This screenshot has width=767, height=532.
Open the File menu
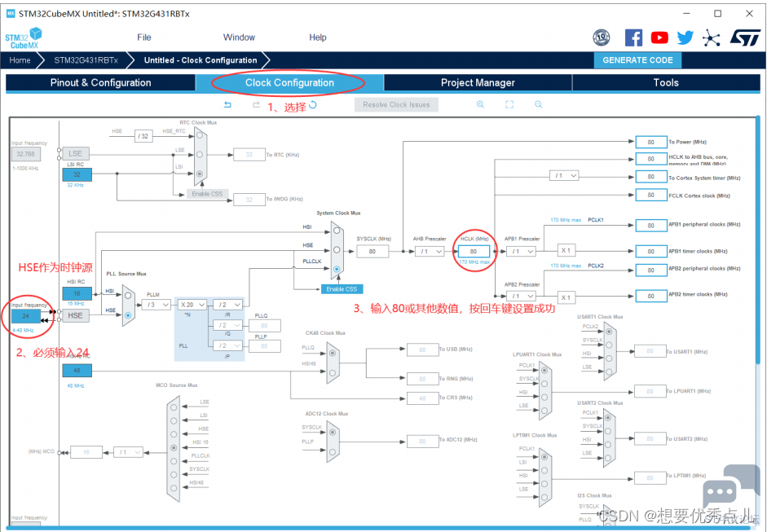tap(143, 37)
